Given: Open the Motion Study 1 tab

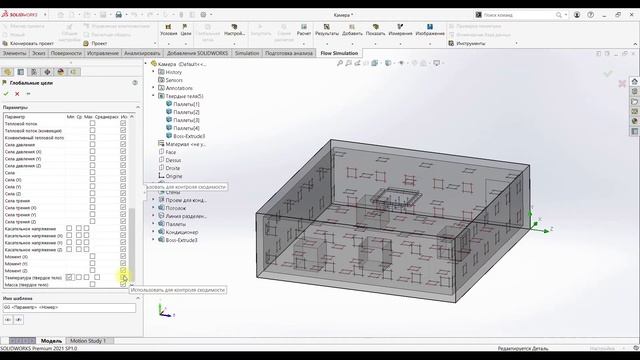Looking at the screenshot, I should tap(88, 340).
